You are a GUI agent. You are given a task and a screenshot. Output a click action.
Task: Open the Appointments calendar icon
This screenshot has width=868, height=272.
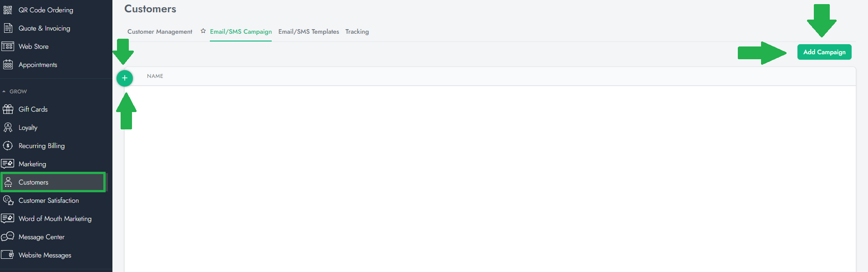[8, 65]
